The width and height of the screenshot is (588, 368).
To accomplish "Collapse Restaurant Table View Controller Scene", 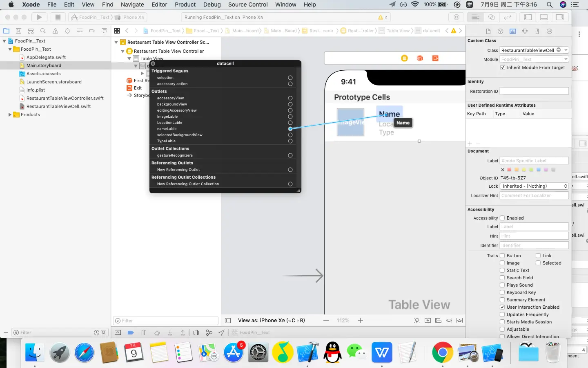I will pos(116,42).
